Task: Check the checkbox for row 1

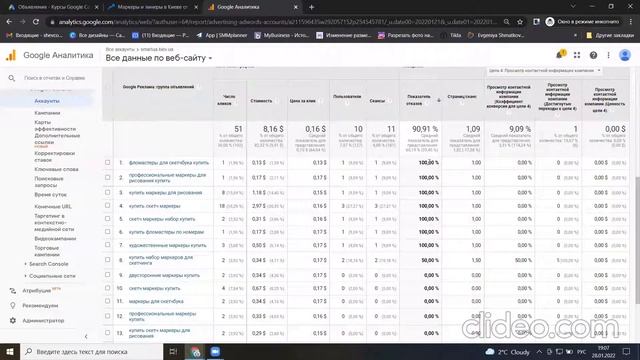Action: [x=108, y=162]
